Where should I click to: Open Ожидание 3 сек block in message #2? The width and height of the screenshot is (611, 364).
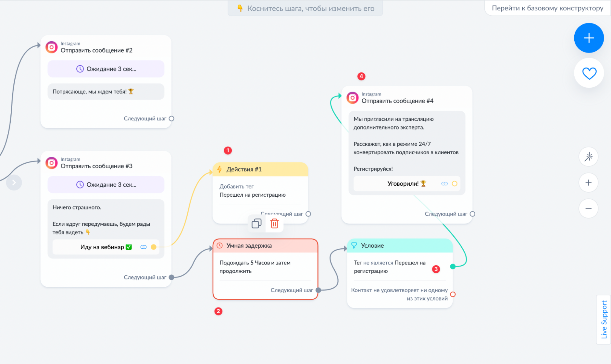[106, 69]
